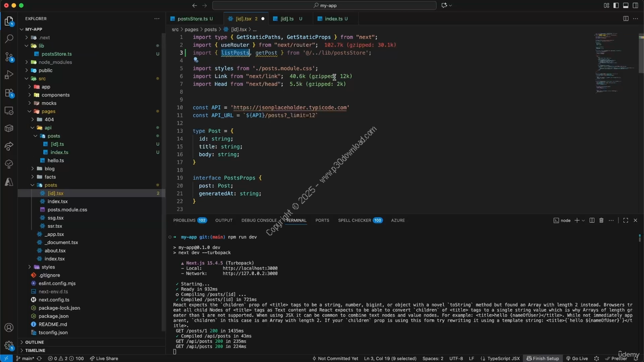Viewport: 644px width, 362px height.
Task: Expand the node_modules folder
Action: click(55, 62)
